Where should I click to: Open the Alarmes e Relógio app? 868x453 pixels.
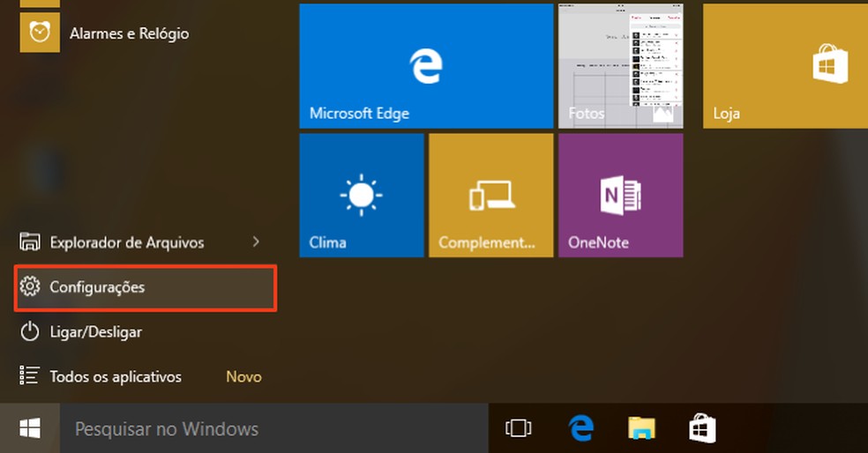tap(105, 33)
